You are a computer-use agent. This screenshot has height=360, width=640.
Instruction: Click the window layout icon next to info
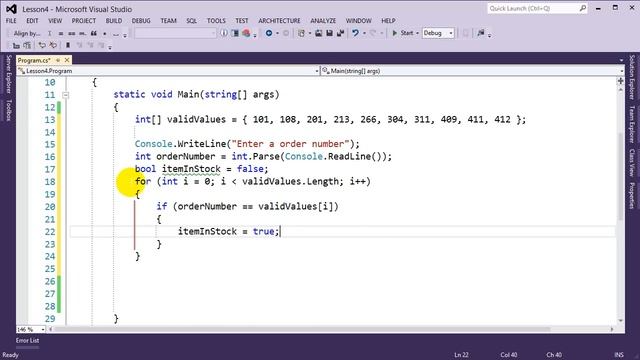click(x=235, y=33)
